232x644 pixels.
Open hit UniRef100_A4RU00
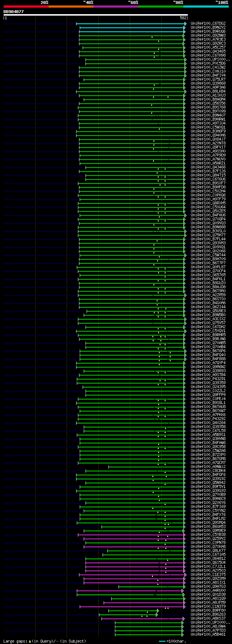coord(208,590)
